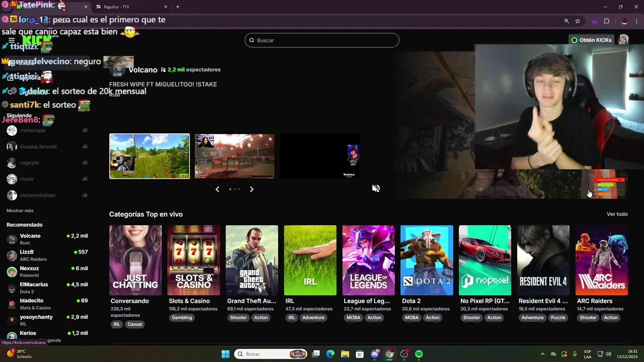The width and height of the screenshot is (644, 362).
Task: Unmute the featured stream player
Action: point(376,189)
